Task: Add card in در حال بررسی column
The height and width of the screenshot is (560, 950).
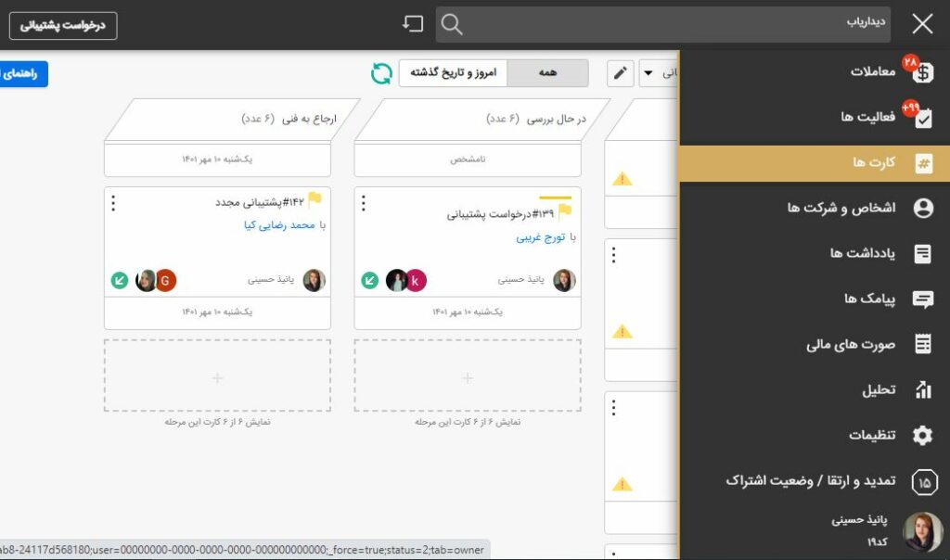Action: pos(468,375)
